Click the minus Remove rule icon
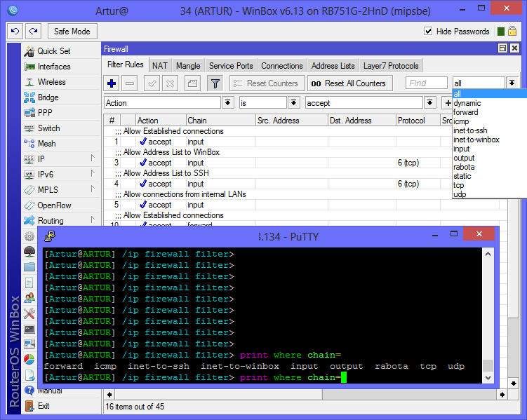 click(x=130, y=83)
